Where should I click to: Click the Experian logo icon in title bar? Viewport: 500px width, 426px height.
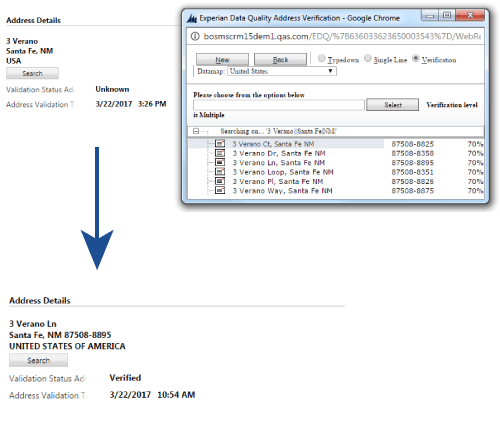point(192,18)
